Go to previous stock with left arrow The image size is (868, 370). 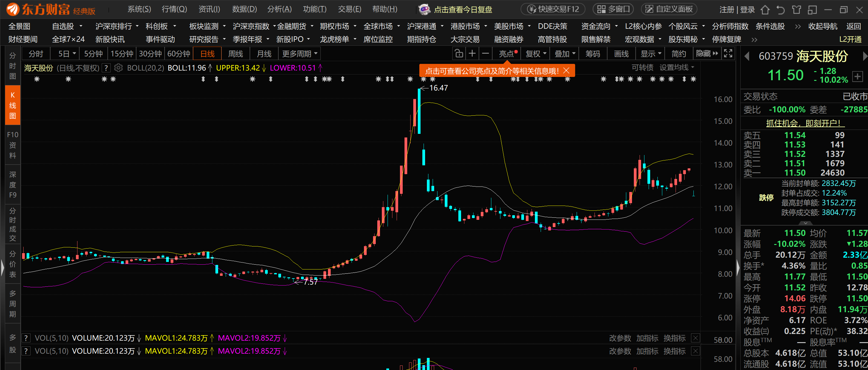click(747, 56)
